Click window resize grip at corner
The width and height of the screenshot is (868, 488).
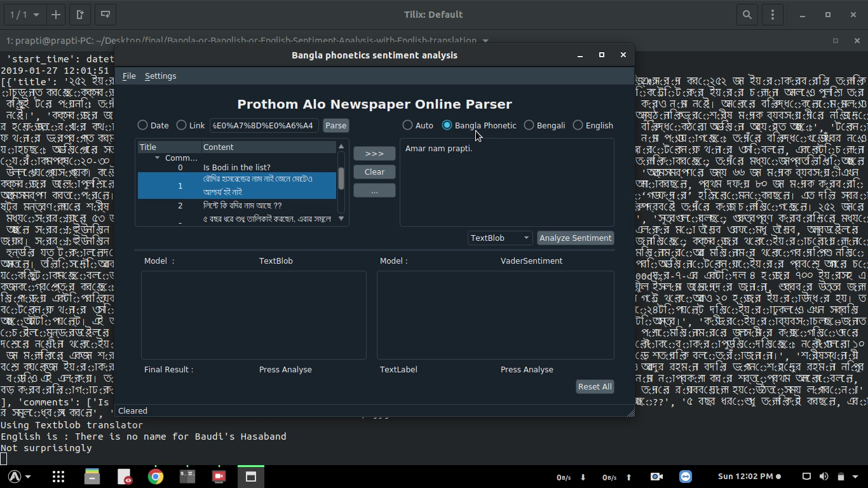click(x=630, y=413)
